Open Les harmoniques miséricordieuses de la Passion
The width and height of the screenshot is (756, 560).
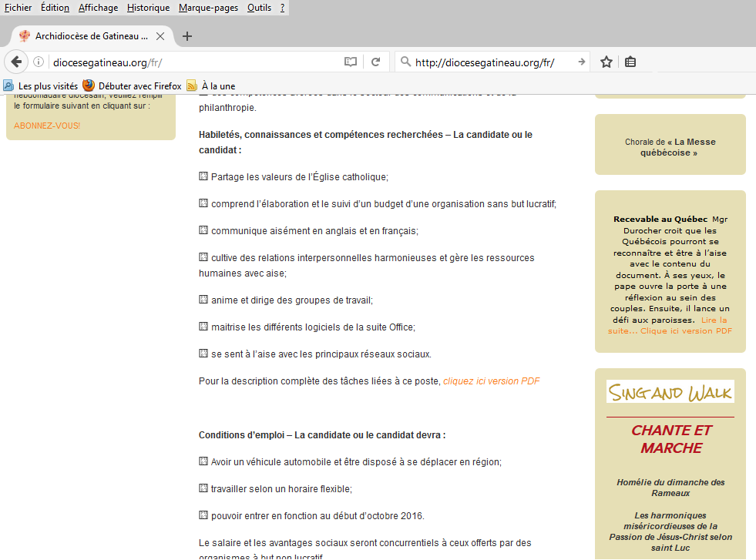tap(670, 531)
